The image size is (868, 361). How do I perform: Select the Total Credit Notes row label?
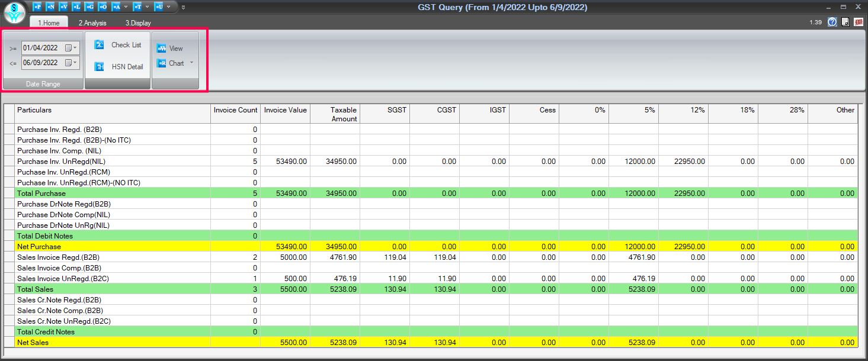pyautogui.click(x=46, y=332)
